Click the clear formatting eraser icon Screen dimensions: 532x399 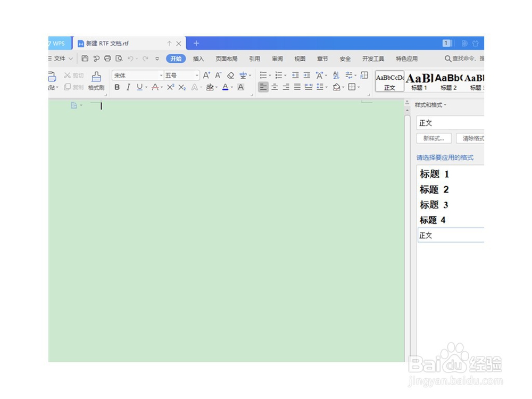231,76
